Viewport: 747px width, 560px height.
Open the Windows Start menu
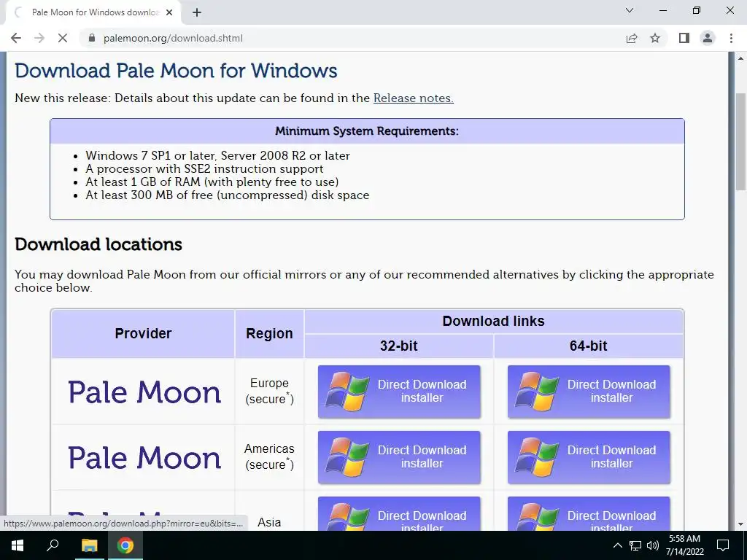(x=18, y=545)
